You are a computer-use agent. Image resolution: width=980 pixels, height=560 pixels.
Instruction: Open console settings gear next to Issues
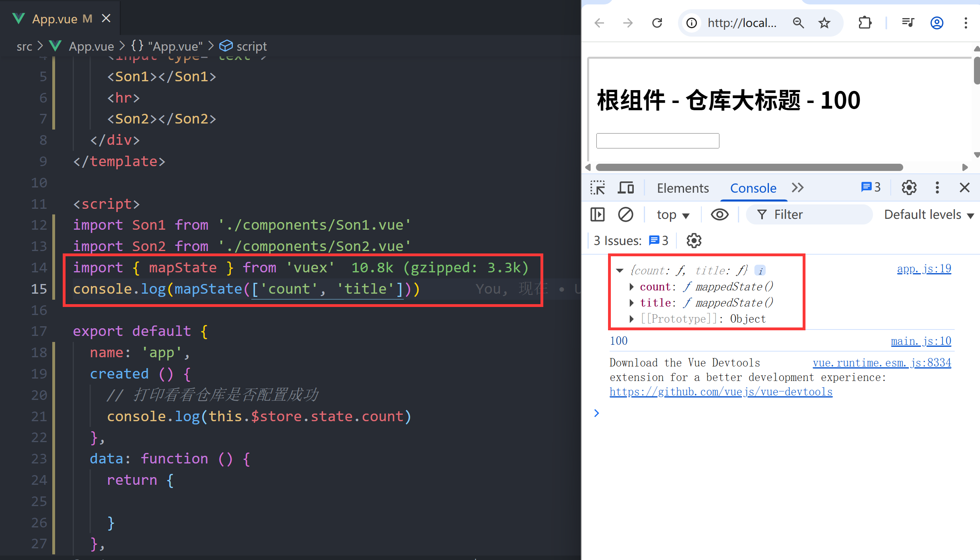(694, 241)
